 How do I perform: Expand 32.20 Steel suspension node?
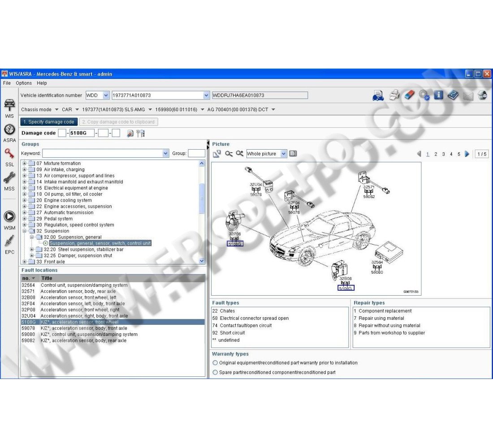pyautogui.click(x=32, y=249)
